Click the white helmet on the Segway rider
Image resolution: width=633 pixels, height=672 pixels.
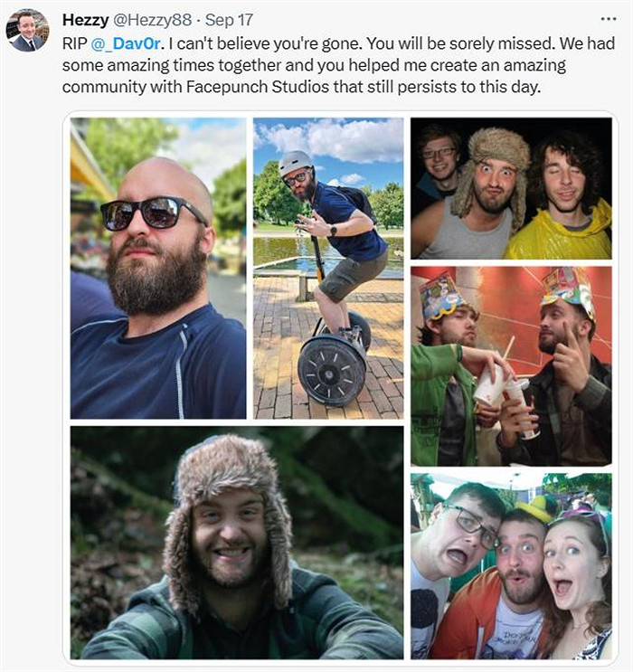[x=295, y=163]
